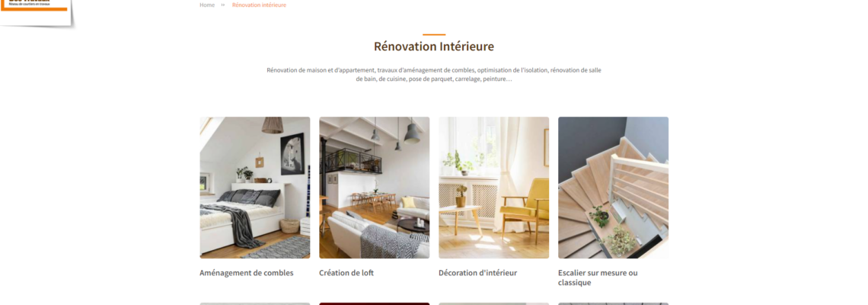Open the staircase photo card
868x305 pixels.
click(613, 188)
